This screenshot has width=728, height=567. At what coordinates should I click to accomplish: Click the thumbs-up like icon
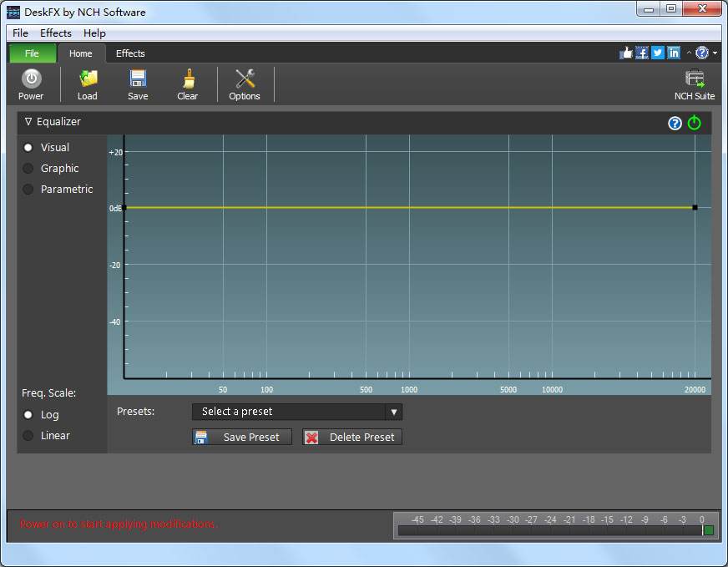626,53
